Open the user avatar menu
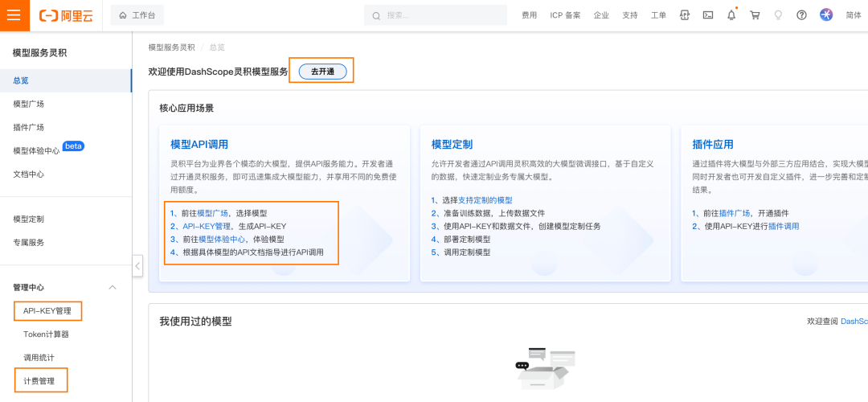 pos(826,15)
